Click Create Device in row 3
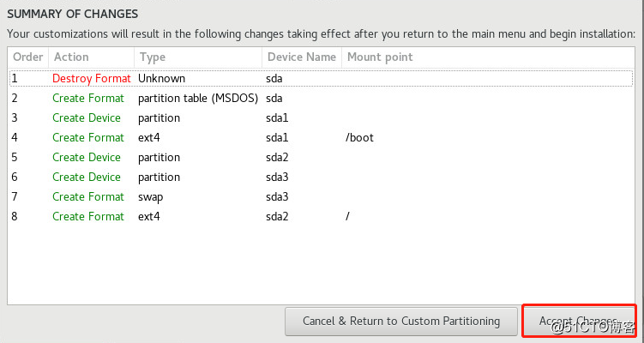The height and width of the screenshot is (343, 644). tap(87, 117)
